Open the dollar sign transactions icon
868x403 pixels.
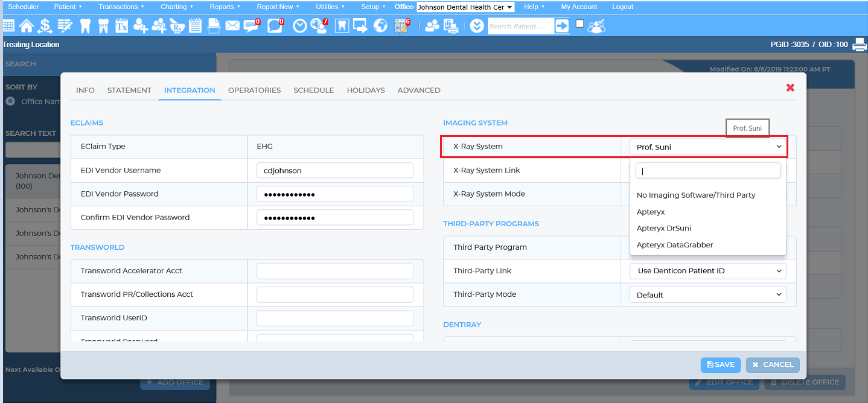(x=45, y=26)
